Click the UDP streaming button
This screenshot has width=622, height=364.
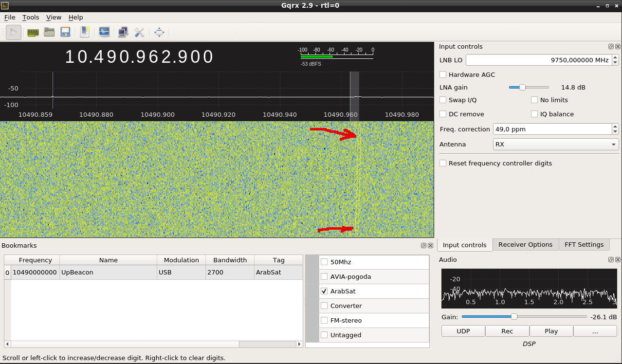pos(463,331)
